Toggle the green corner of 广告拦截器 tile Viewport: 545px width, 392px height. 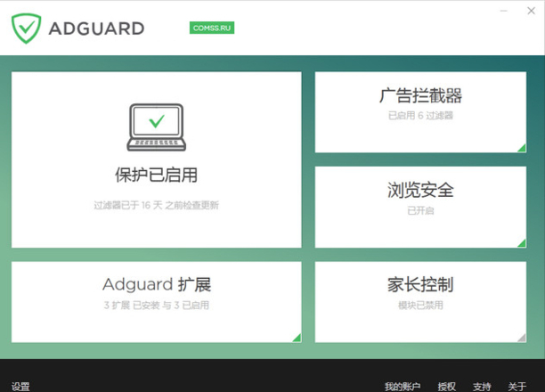click(x=522, y=148)
